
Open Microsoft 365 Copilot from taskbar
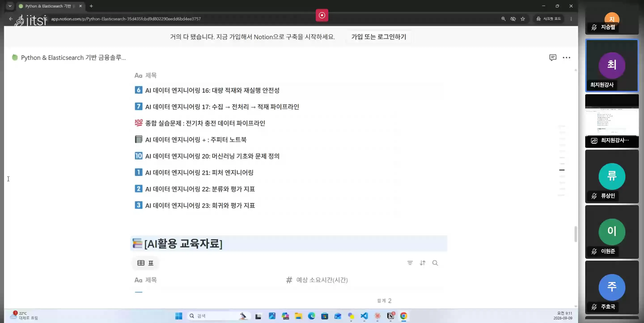pyautogui.click(x=285, y=316)
